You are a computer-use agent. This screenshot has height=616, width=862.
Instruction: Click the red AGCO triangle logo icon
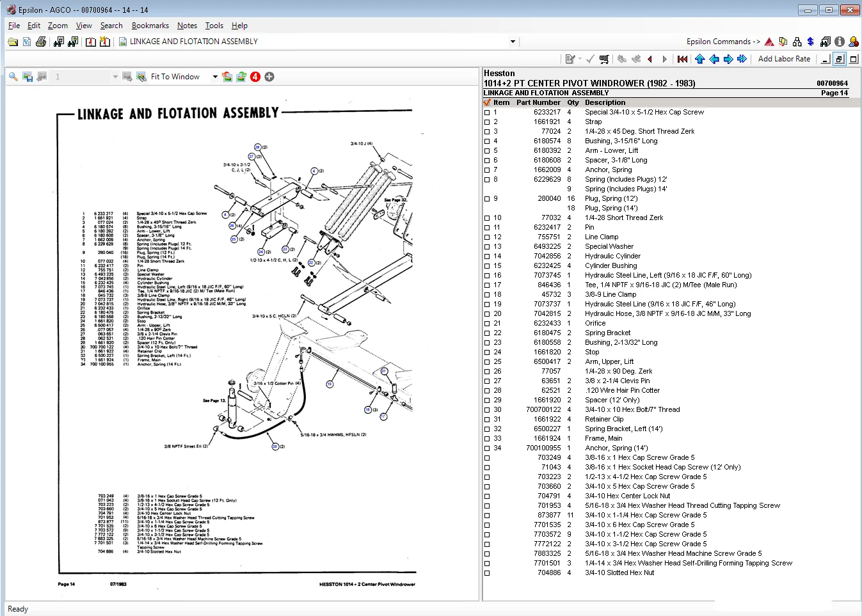(x=769, y=42)
